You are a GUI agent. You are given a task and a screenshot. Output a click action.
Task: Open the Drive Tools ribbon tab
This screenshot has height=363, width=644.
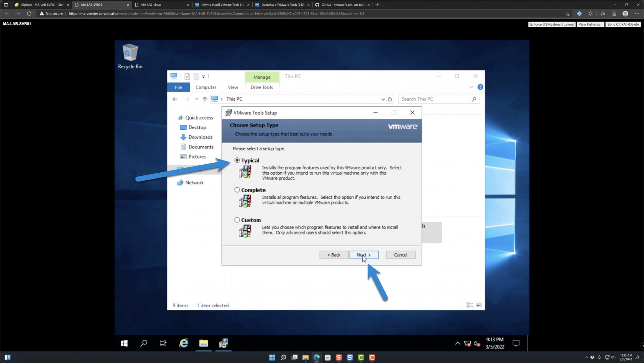click(x=262, y=87)
